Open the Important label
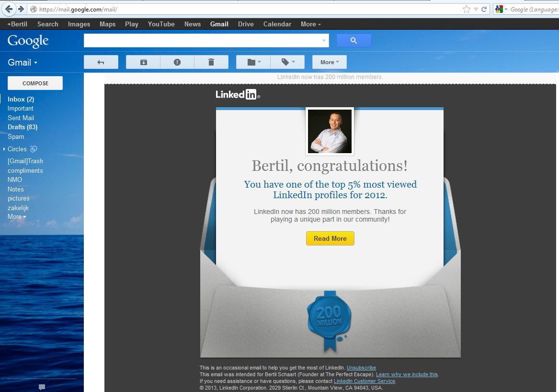Image resolution: width=559 pixels, height=392 pixels. coord(20,108)
